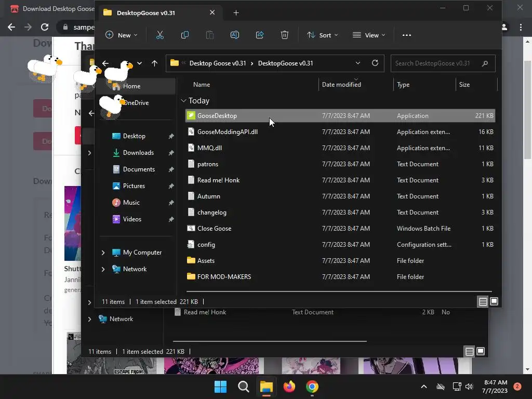Sort by Date modified column header
Screen dimensions: 532x399
341,85
